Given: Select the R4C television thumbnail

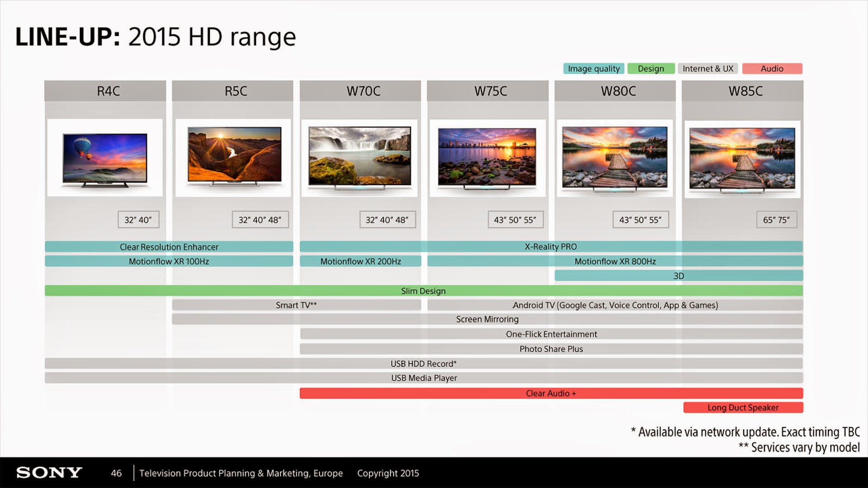Looking at the screenshot, I should tap(105, 158).
